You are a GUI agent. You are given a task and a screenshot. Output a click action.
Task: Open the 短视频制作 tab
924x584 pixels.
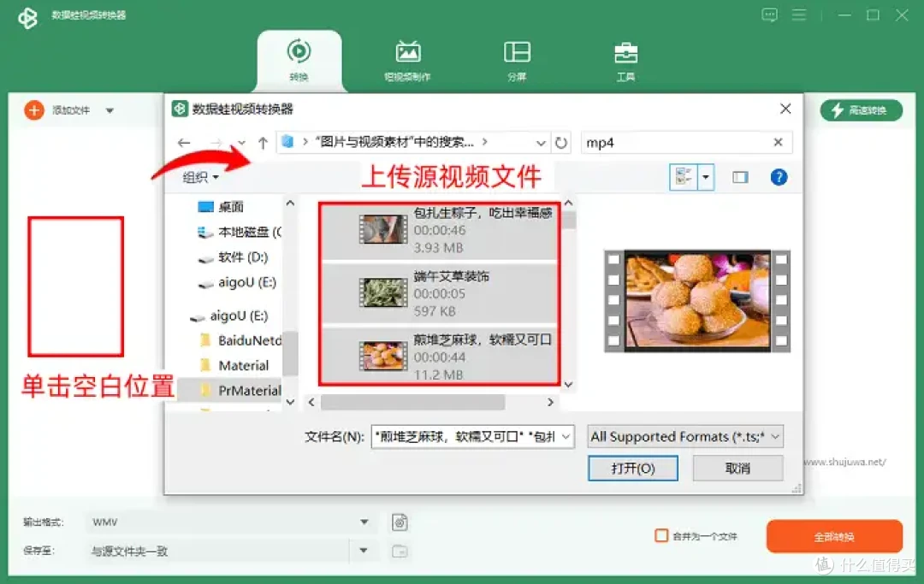(407, 61)
